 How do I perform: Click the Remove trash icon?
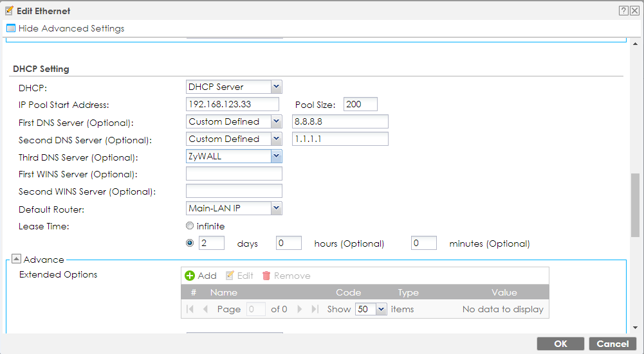[266, 276]
